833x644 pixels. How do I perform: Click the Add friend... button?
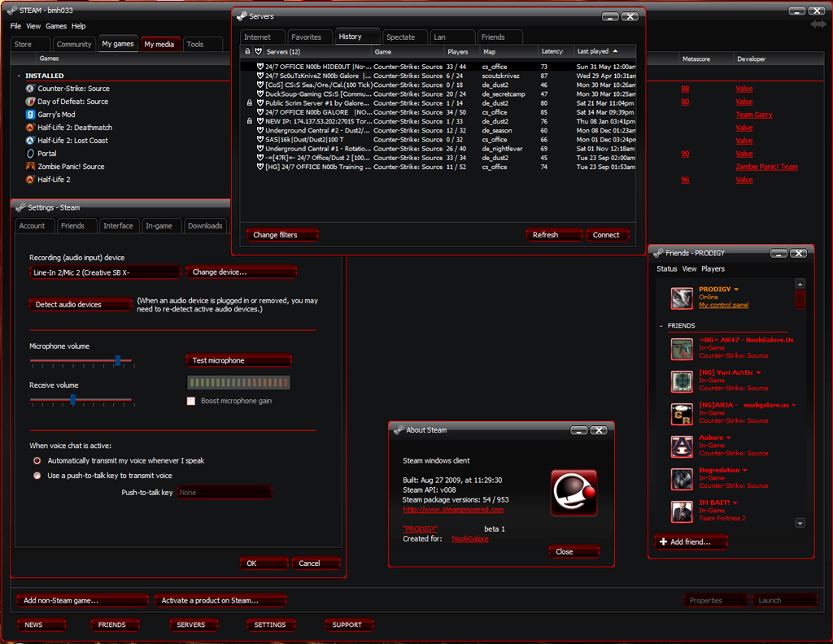click(691, 542)
